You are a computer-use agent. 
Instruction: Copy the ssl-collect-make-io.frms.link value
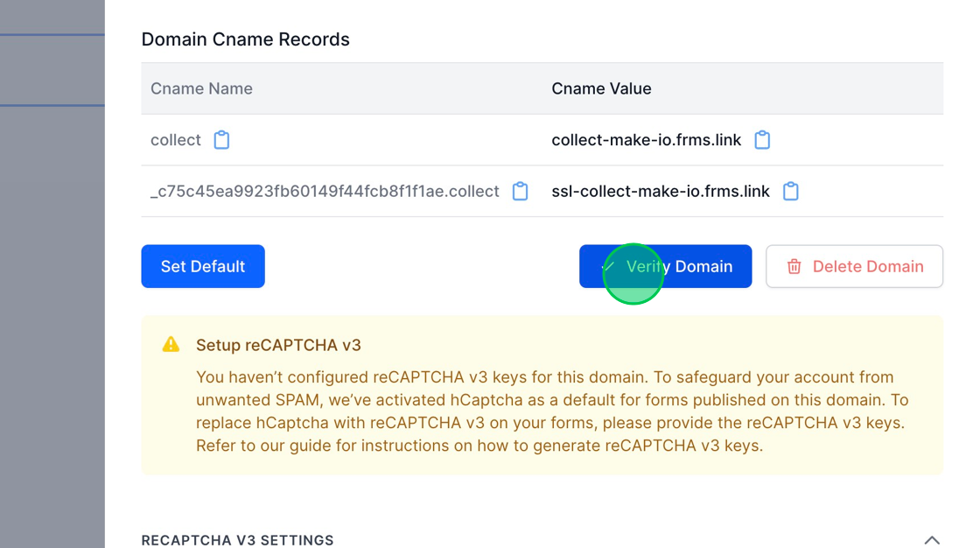tap(791, 191)
